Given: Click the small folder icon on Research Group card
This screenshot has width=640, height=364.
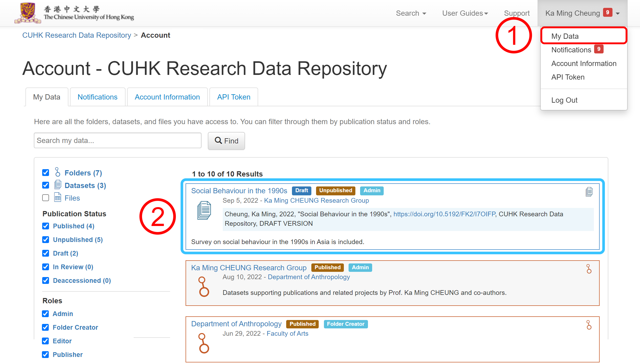Looking at the screenshot, I should [x=589, y=269].
